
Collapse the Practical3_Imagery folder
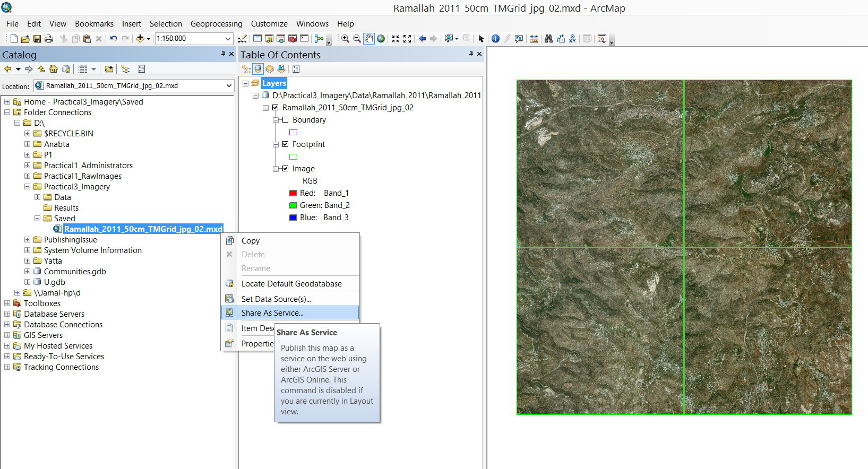27,187
